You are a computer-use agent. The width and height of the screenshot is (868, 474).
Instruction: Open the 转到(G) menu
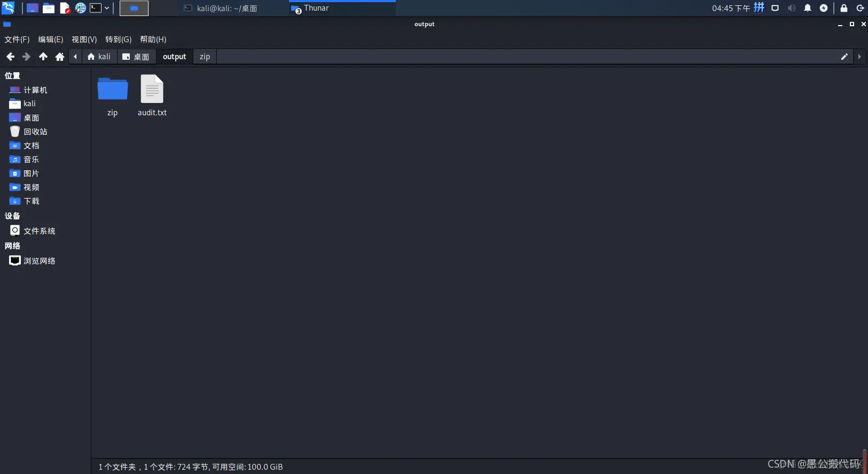[119, 39]
